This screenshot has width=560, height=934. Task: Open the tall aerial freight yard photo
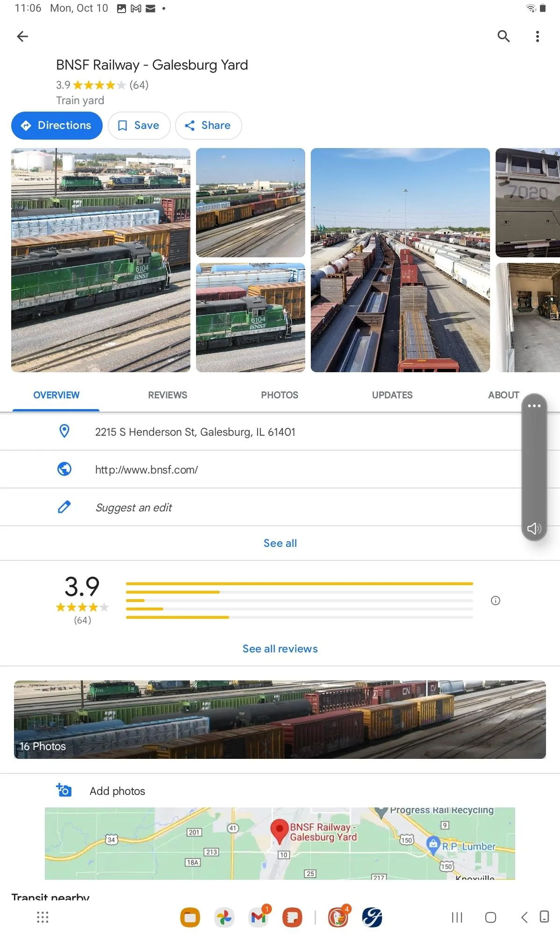click(x=400, y=260)
